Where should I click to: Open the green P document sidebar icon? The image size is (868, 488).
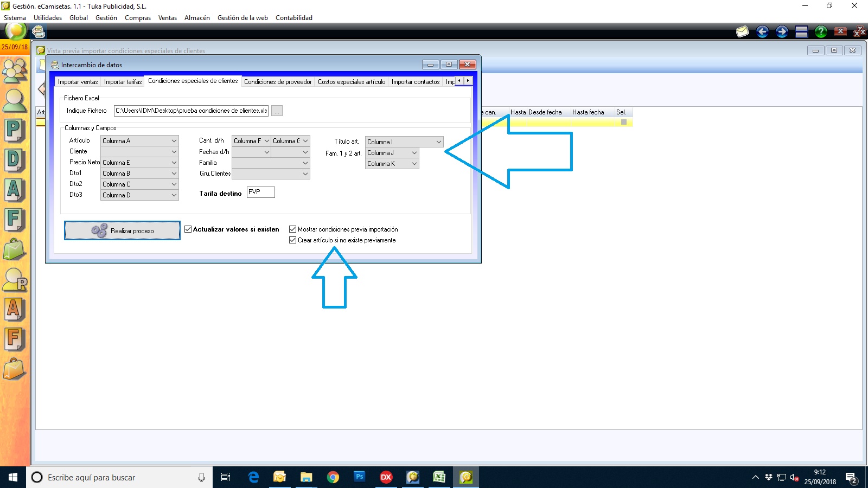click(15, 131)
